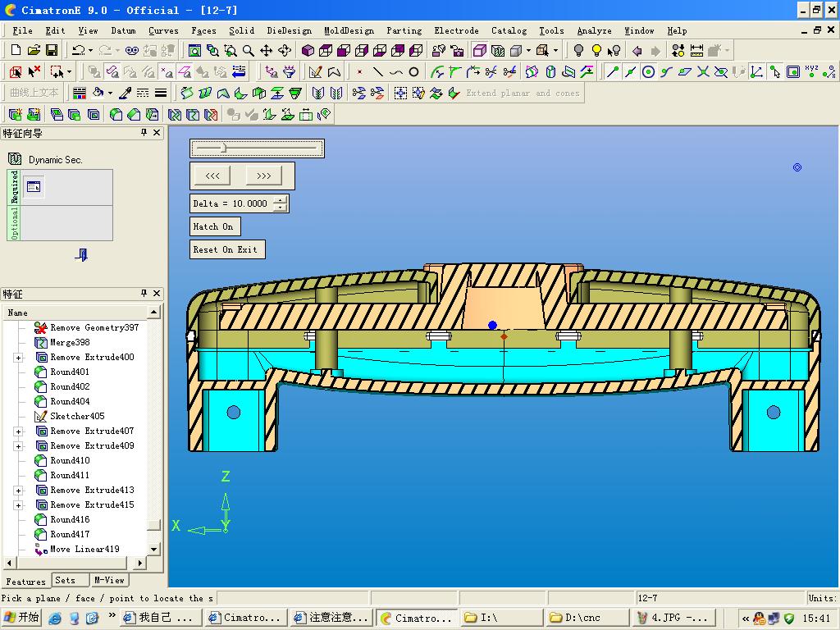Screen dimensions: 840x630
Task: Expand the Remove Extrude415 tree node
Action: tap(19, 505)
